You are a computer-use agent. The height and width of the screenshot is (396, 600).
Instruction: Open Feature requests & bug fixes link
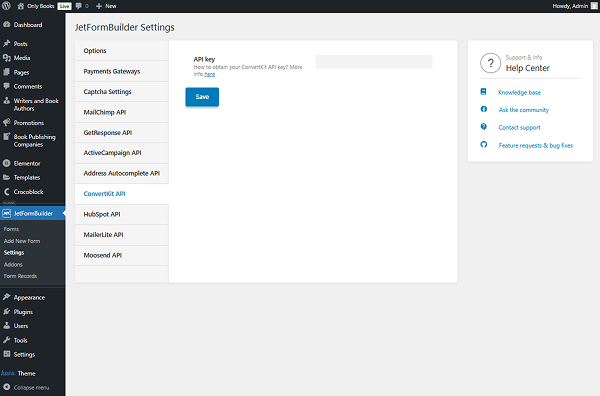click(x=536, y=145)
